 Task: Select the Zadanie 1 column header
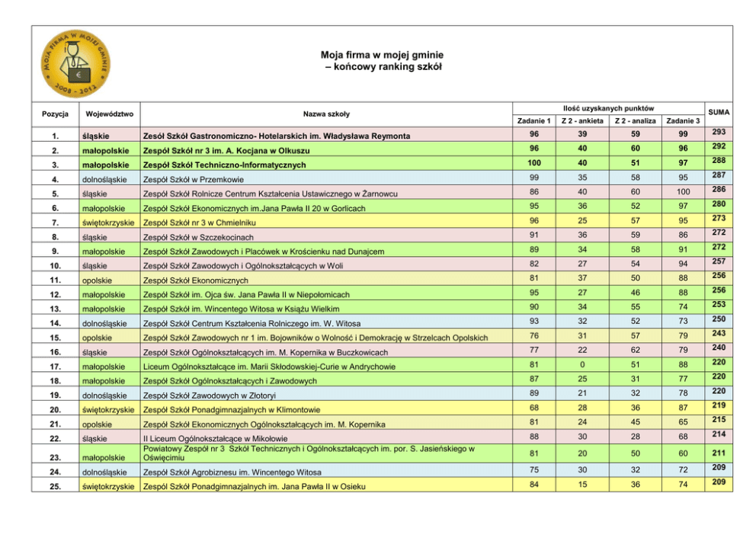pyautogui.click(x=534, y=121)
